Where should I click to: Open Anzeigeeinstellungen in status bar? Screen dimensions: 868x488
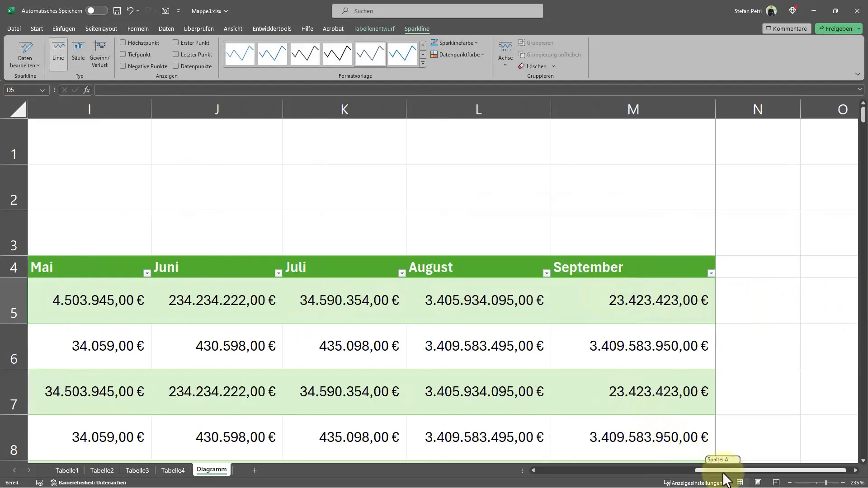[693, 483]
